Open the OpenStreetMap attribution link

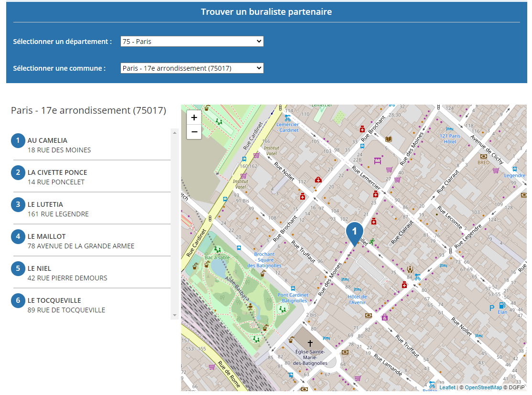point(483,387)
